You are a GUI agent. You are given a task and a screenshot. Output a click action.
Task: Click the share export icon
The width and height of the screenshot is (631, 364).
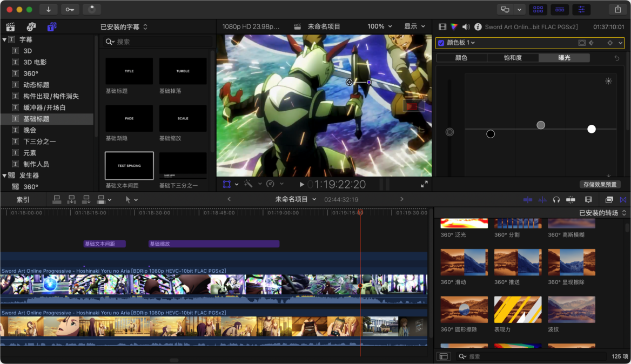[617, 9]
